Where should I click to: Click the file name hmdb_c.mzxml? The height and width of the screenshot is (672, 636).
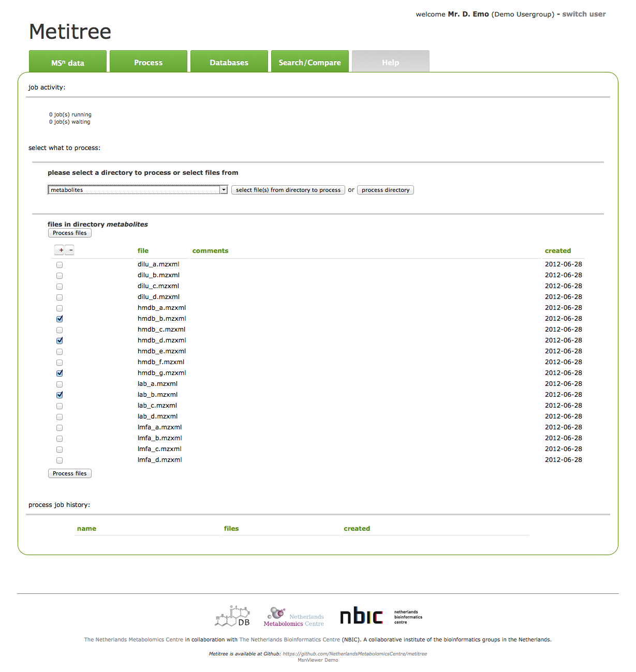point(161,330)
